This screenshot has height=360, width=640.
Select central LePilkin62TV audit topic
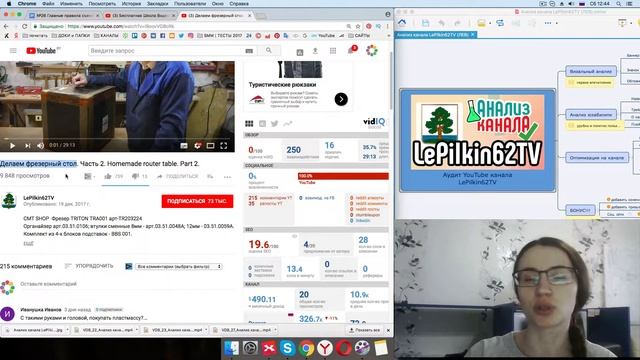click(x=477, y=140)
